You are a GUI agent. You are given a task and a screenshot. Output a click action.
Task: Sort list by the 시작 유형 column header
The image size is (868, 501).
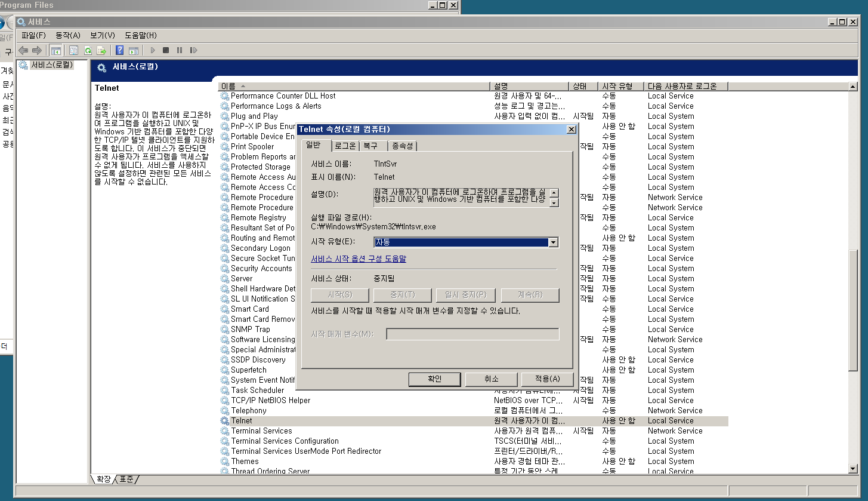(622, 86)
